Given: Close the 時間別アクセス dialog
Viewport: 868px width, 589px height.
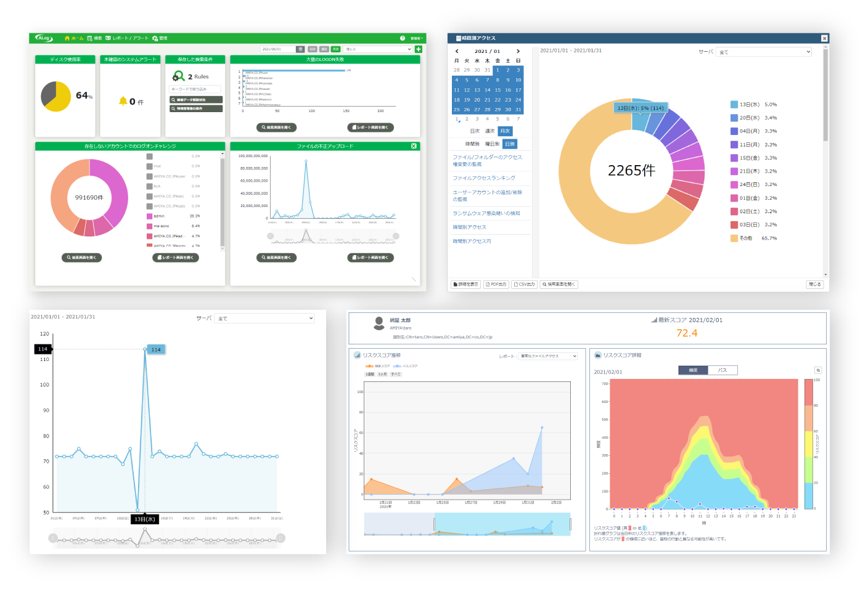Looking at the screenshot, I should coord(824,38).
